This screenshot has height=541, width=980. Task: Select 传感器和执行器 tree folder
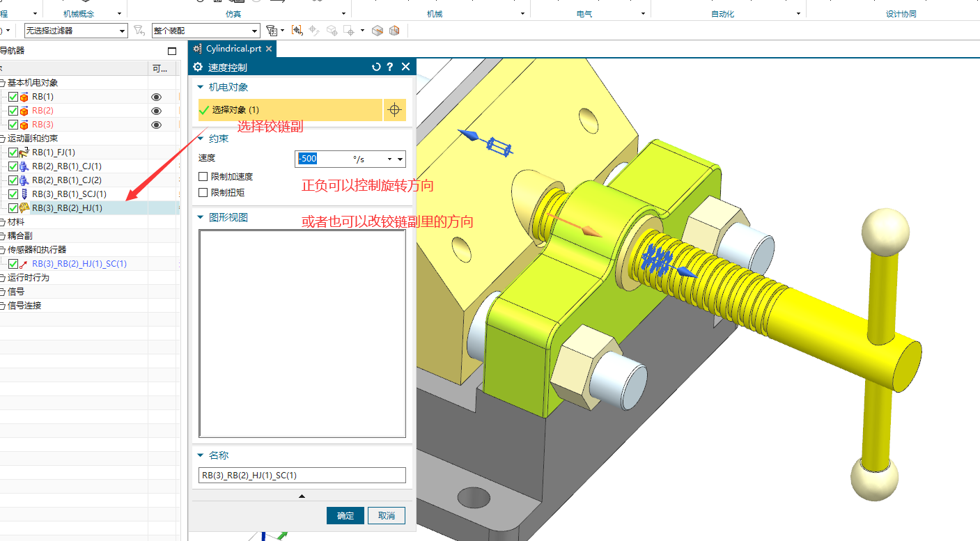coord(37,250)
